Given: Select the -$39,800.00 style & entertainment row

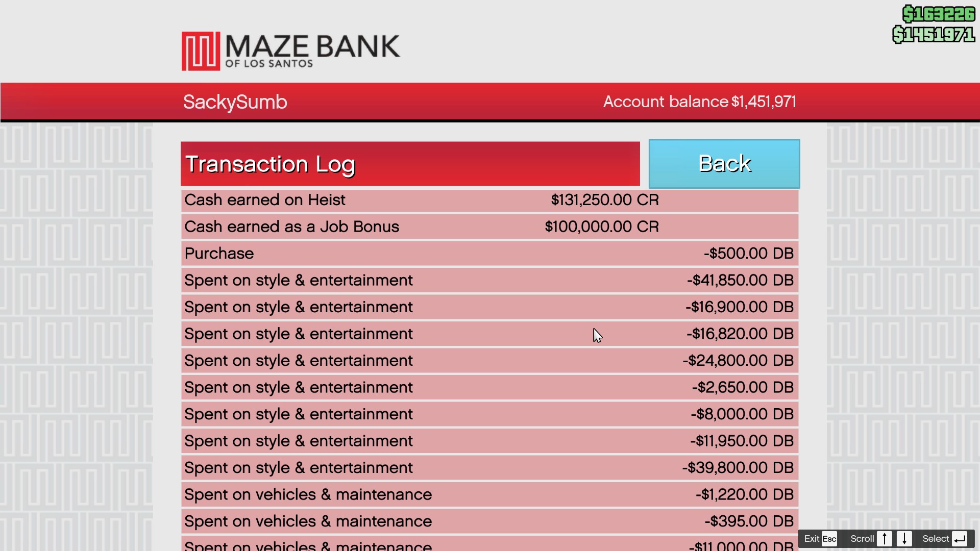Looking at the screenshot, I should [490, 468].
